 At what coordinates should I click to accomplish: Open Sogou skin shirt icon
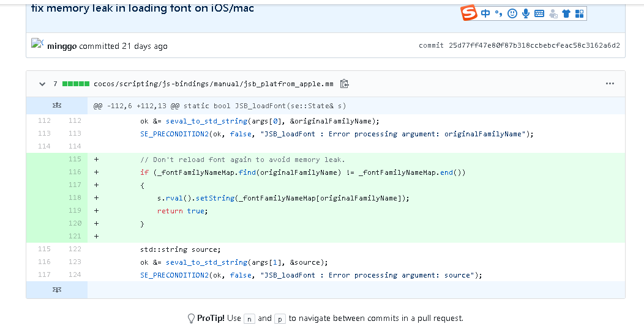coord(566,13)
